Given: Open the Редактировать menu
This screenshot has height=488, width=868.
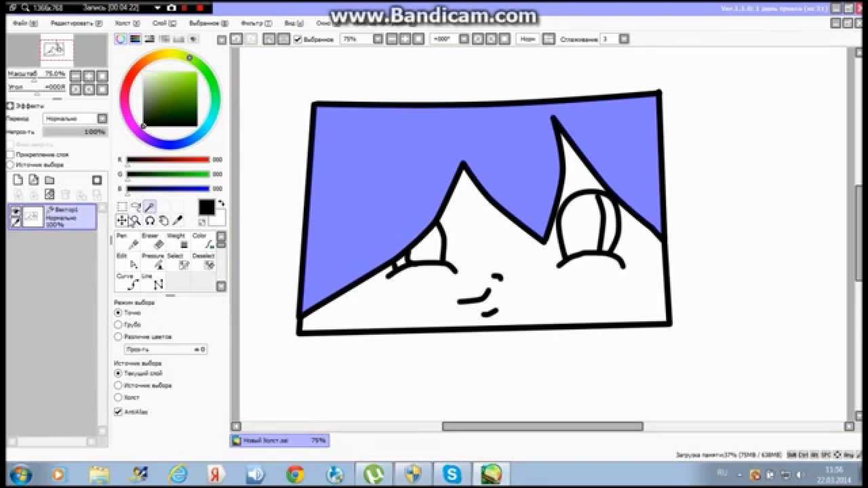Looking at the screenshot, I should coord(76,22).
